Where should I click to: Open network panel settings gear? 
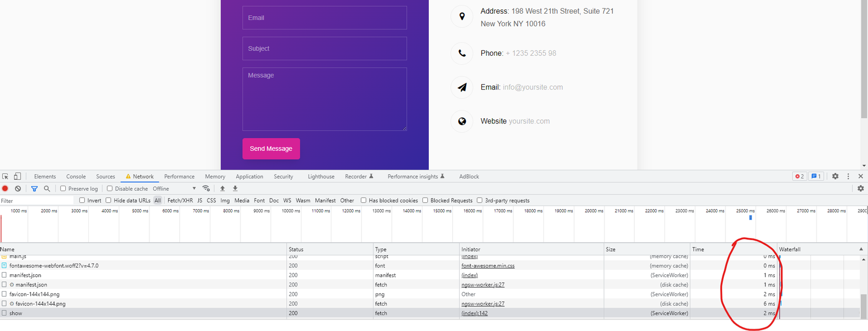(x=861, y=189)
